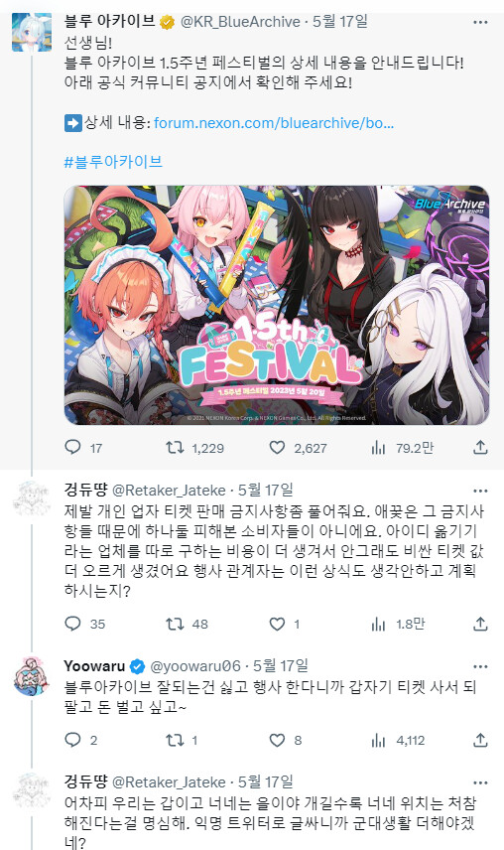Share Yoowaru's reply tweet
The height and width of the screenshot is (850, 504).
pyautogui.click(x=480, y=740)
